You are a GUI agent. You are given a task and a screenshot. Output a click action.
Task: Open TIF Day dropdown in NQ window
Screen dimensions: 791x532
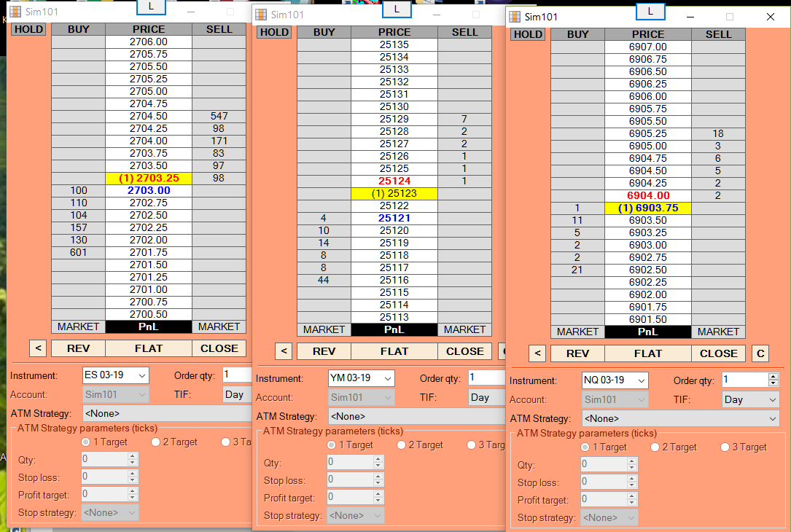click(x=751, y=399)
